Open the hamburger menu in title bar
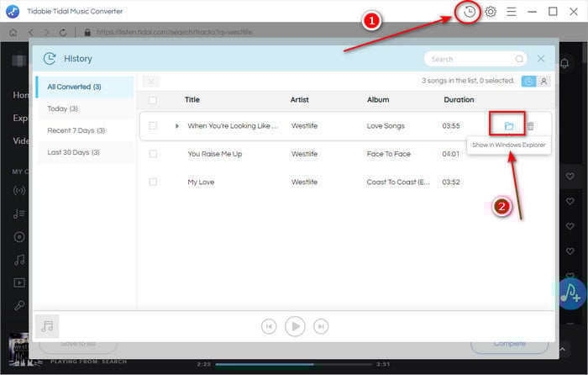 [x=511, y=12]
